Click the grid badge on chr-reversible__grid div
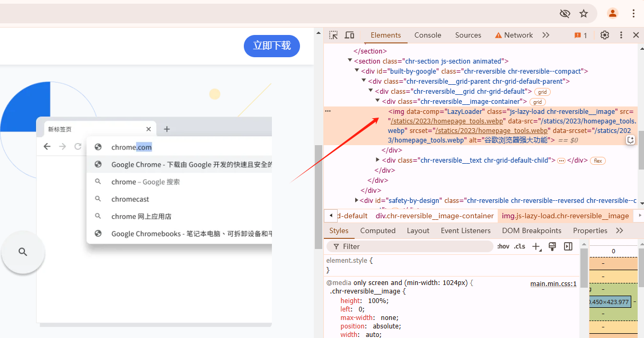Image resolution: width=644 pixels, height=338 pixels. (542, 92)
